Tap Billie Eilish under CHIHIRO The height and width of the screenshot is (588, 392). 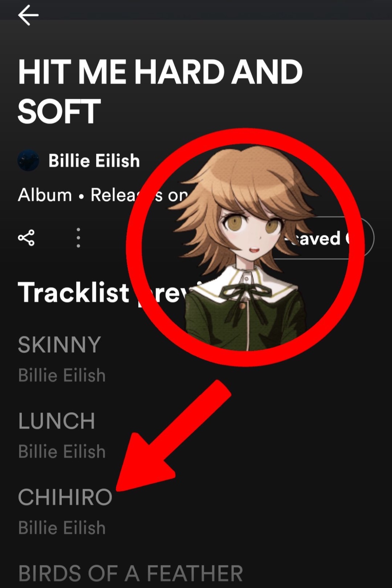click(62, 528)
